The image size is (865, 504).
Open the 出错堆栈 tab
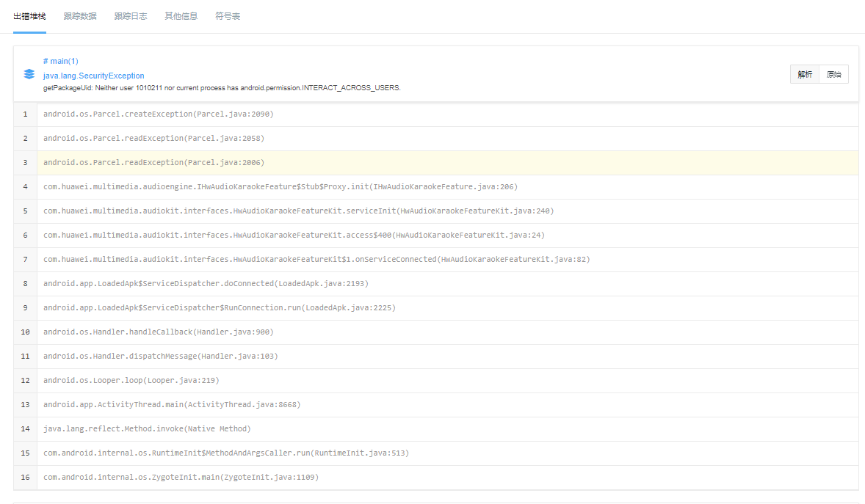(30, 17)
